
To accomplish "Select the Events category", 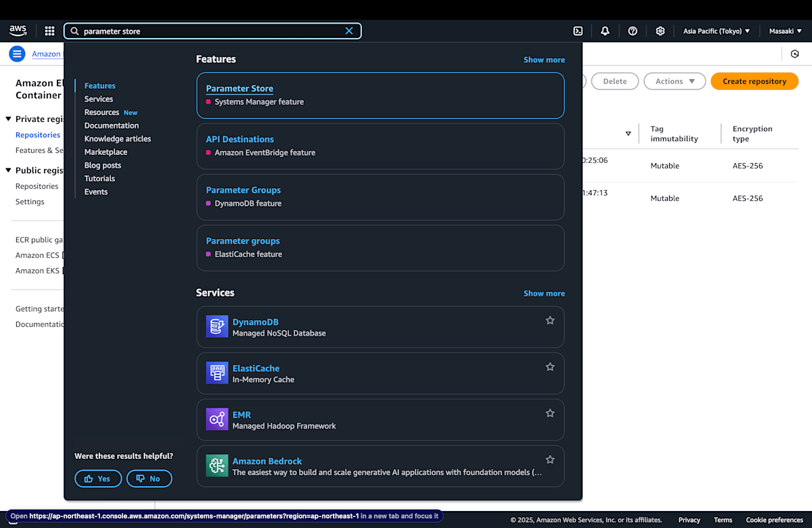I will 96,192.
